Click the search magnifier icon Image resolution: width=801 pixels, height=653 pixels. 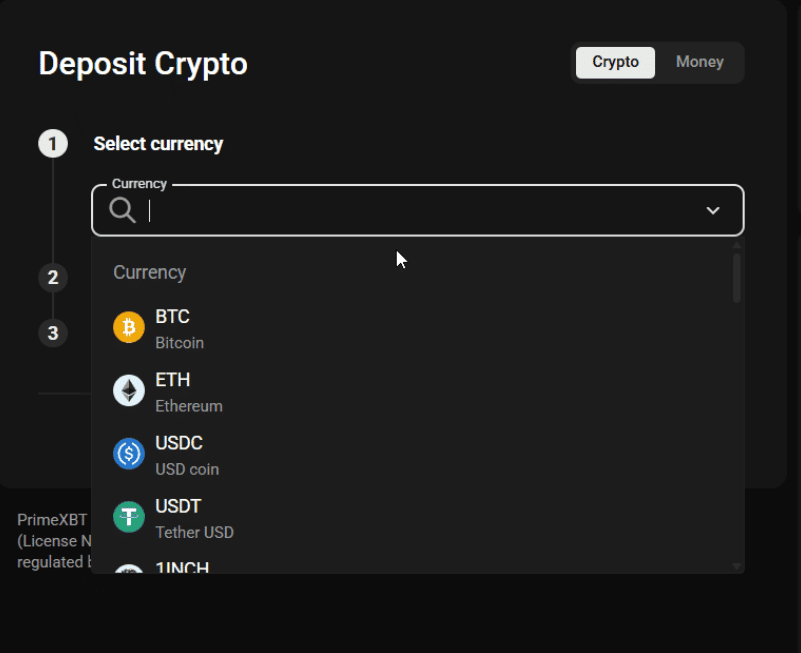pos(122,210)
